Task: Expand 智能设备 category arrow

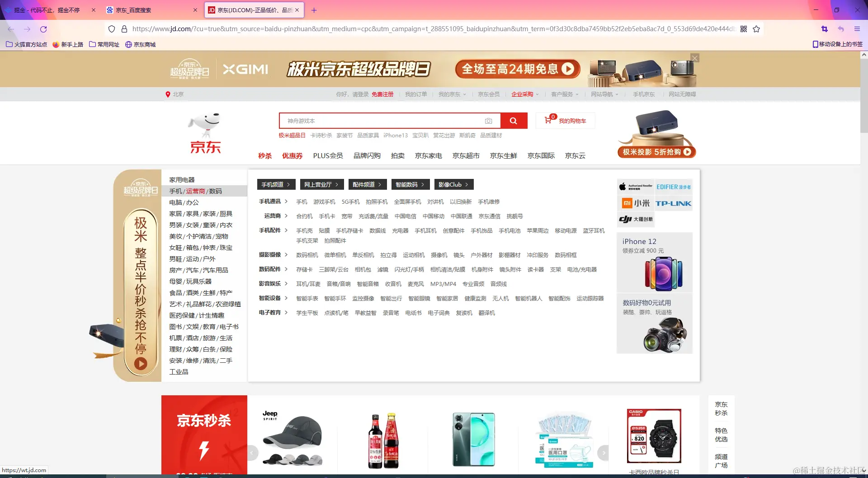Action: click(286, 298)
